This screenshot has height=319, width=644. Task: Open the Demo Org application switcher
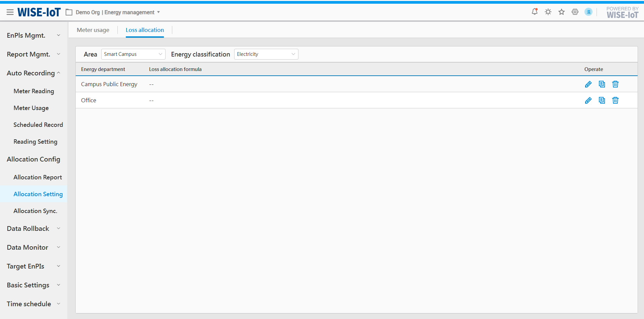[114, 12]
